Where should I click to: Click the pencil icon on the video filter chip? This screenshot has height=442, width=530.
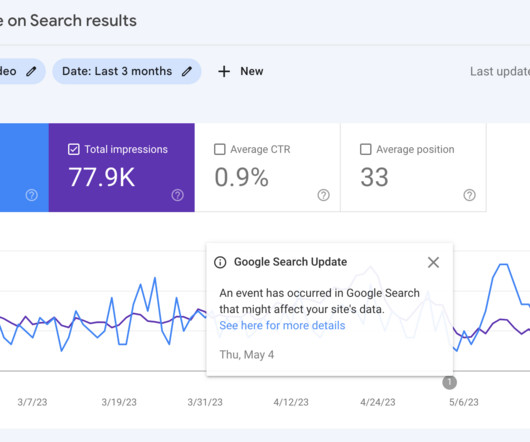[x=31, y=71]
